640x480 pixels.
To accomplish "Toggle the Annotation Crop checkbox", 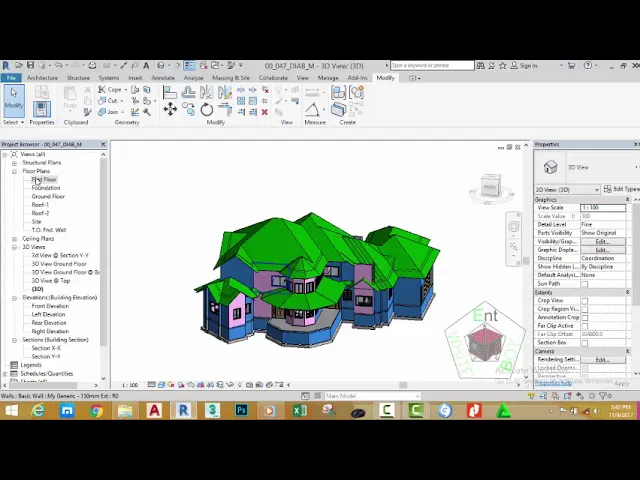I will pyautogui.click(x=584, y=318).
